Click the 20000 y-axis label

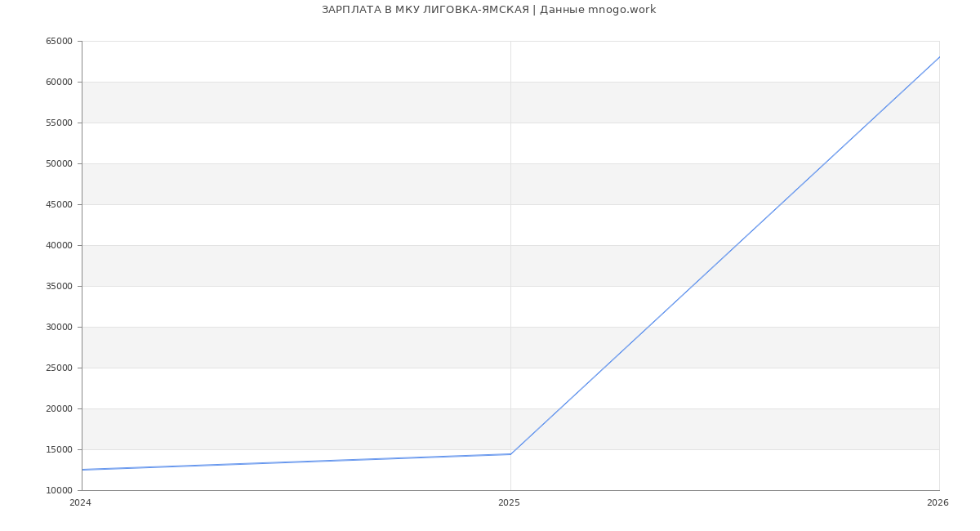click(59, 408)
